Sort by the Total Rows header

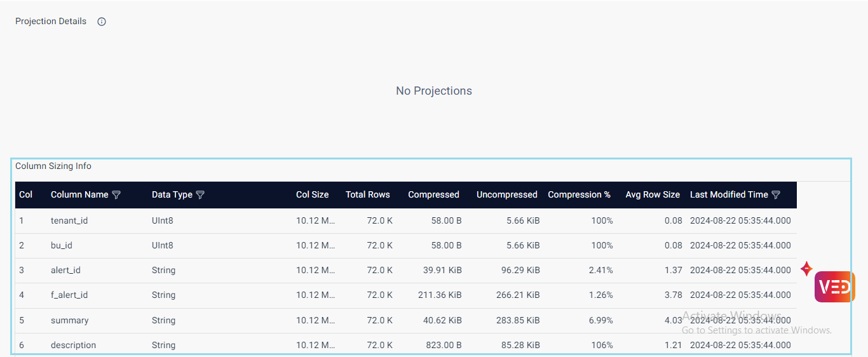[367, 195]
